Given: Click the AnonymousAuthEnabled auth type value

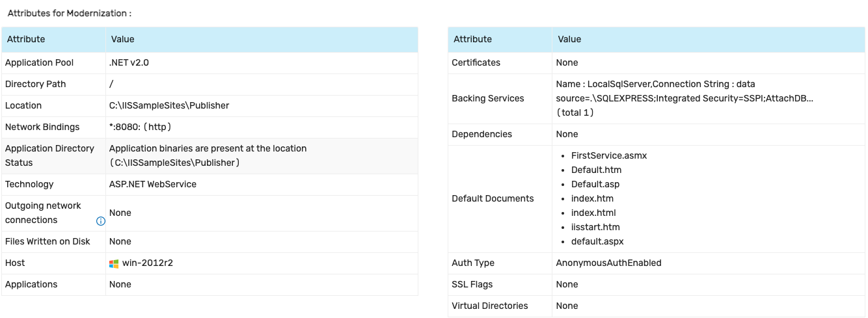Looking at the screenshot, I should tap(608, 263).
